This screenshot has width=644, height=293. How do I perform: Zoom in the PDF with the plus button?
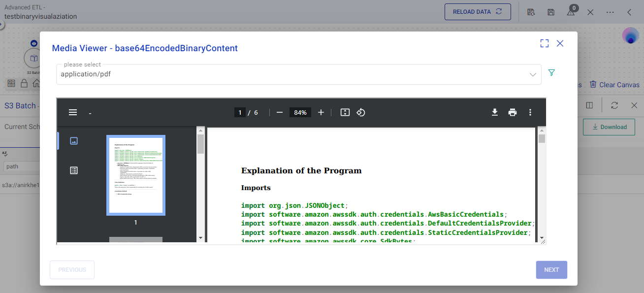[321, 112]
